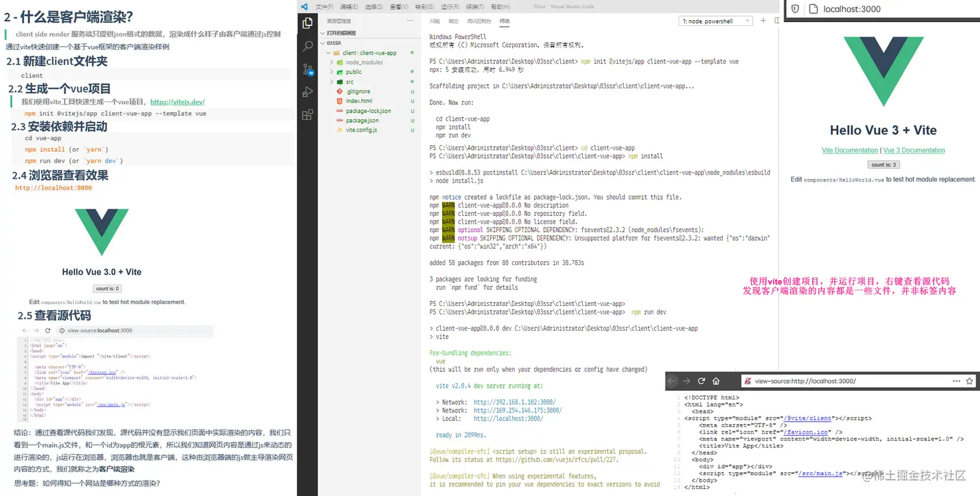Open vite.config.js in the explorer
This screenshot has height=496, width=980.
pyautogui.click(x=369, y=130)
